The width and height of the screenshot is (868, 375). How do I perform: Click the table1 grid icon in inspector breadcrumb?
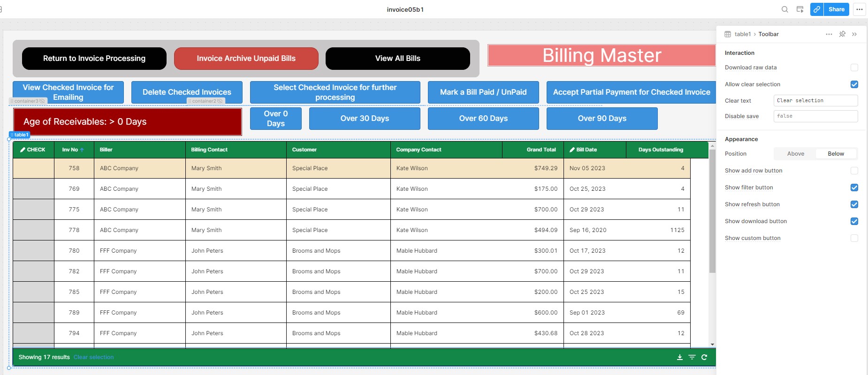pyautogui.click(x=728, y=34)
